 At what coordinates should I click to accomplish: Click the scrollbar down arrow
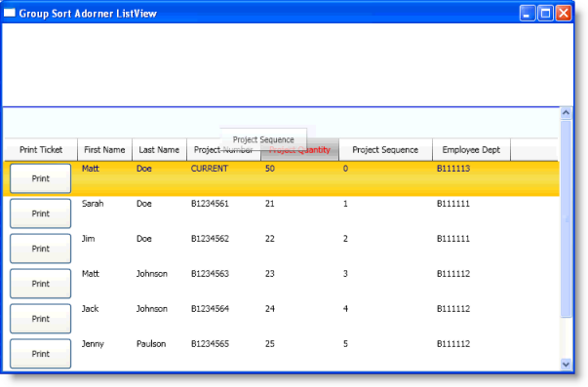[566, 364]
